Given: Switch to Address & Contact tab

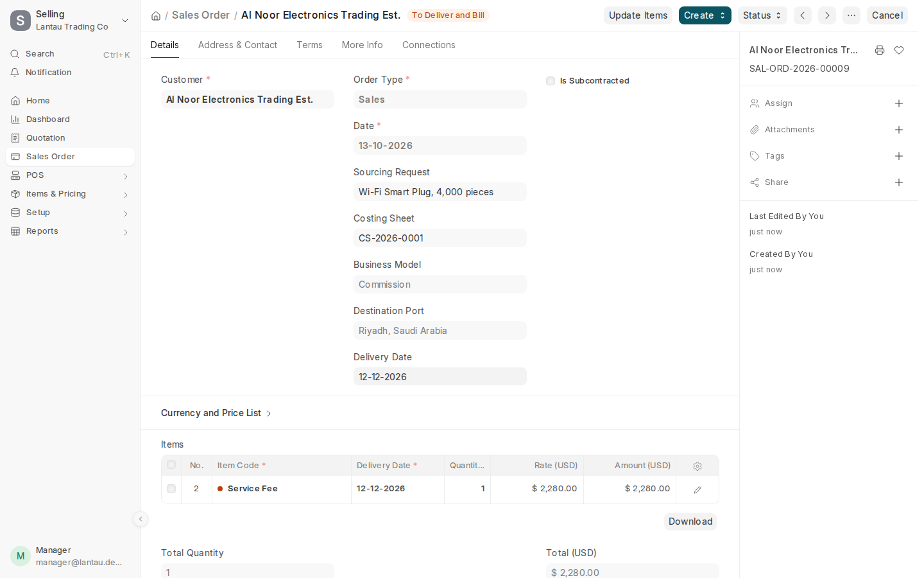Looking at the screenshot, I should pos(237,45).
